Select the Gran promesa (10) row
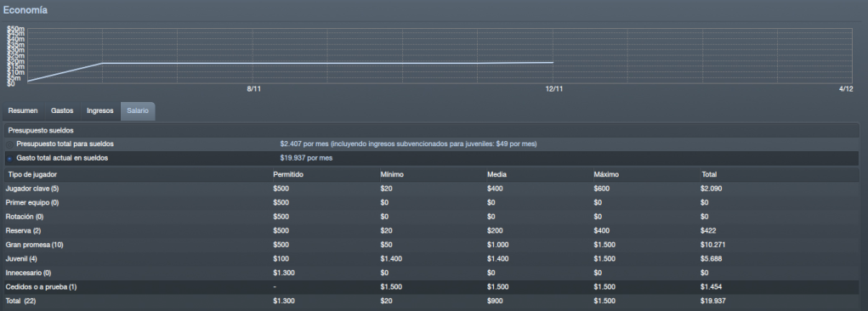Image resolution: width=868 pixels, height=311 pixels. (x=432, y=245)
